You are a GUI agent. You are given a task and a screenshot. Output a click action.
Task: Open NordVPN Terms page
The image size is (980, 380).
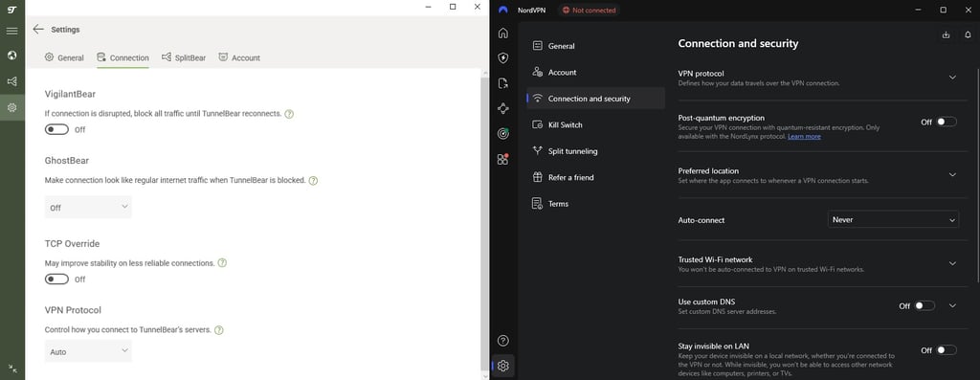click(595, 204)
